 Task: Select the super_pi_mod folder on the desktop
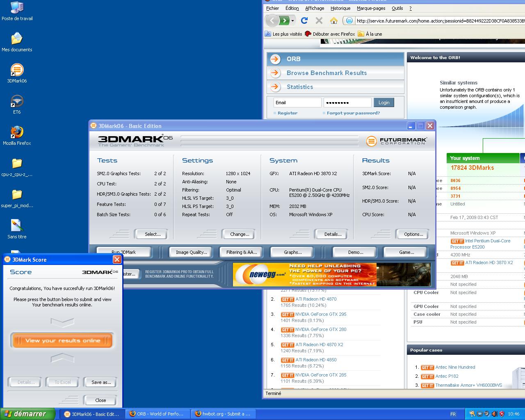click(17, 198)
